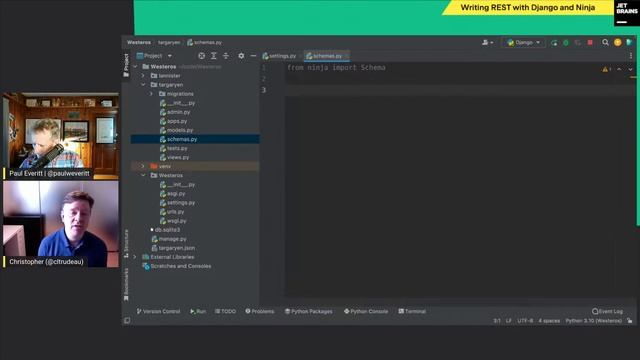Select asgi.py in project tree

[x=172, y=194]
